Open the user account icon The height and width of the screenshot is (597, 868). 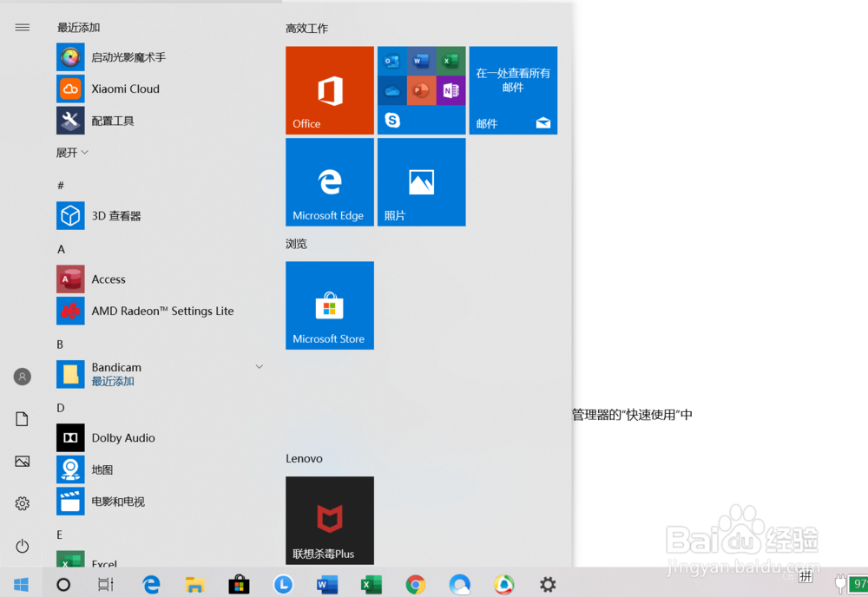[23, 377]
